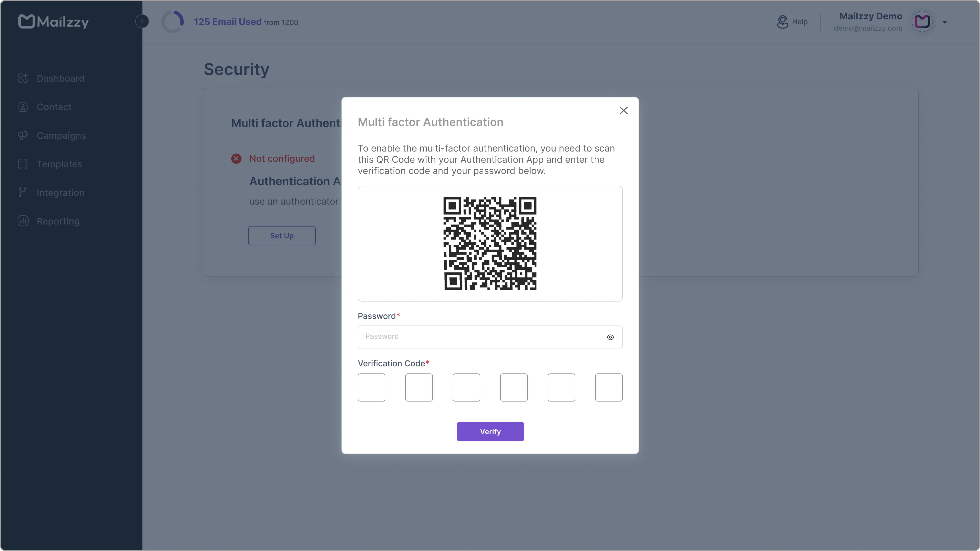Click inside the Password input field

click(x=475, y=337)
